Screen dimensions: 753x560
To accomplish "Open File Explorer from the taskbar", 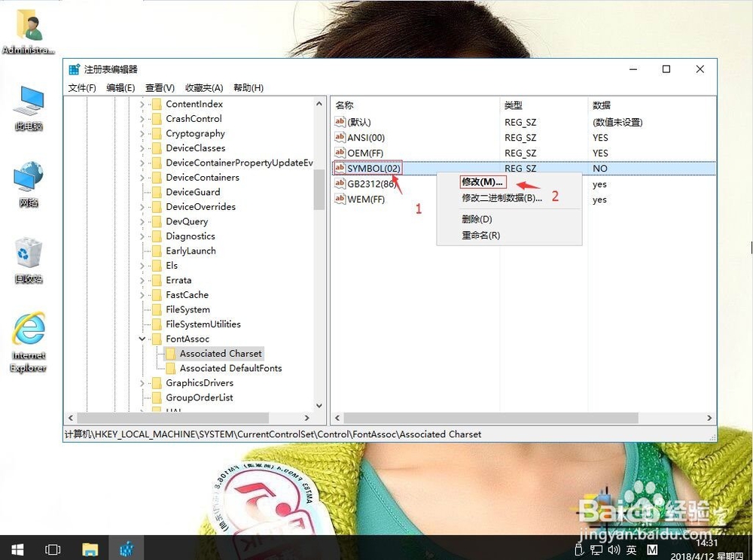I will click(x=90, y=549).
